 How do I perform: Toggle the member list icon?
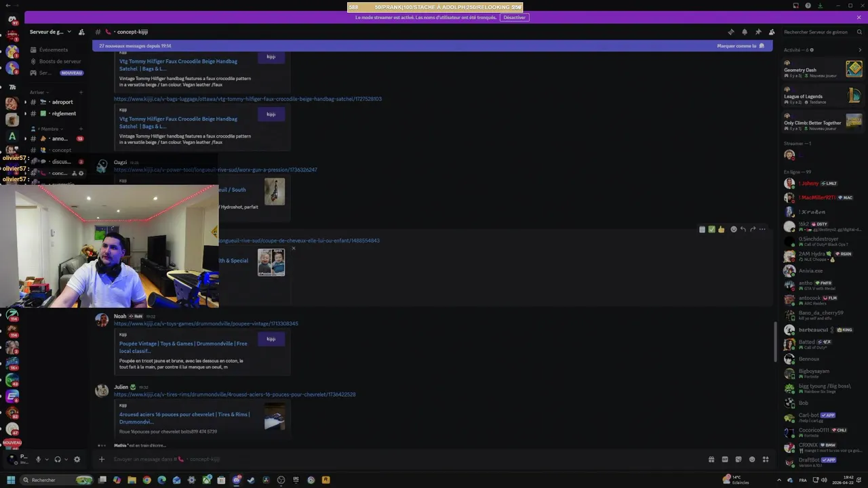pyautogui.click(x=772, y=32)
